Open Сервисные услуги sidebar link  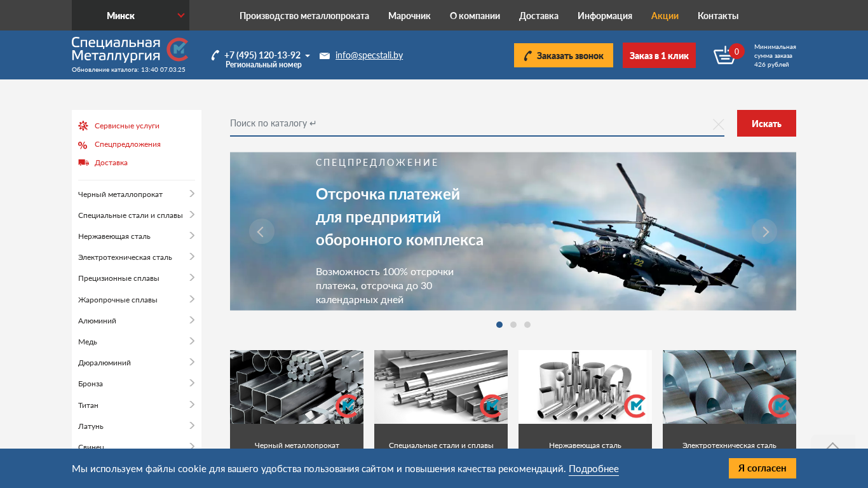(127, 126)
